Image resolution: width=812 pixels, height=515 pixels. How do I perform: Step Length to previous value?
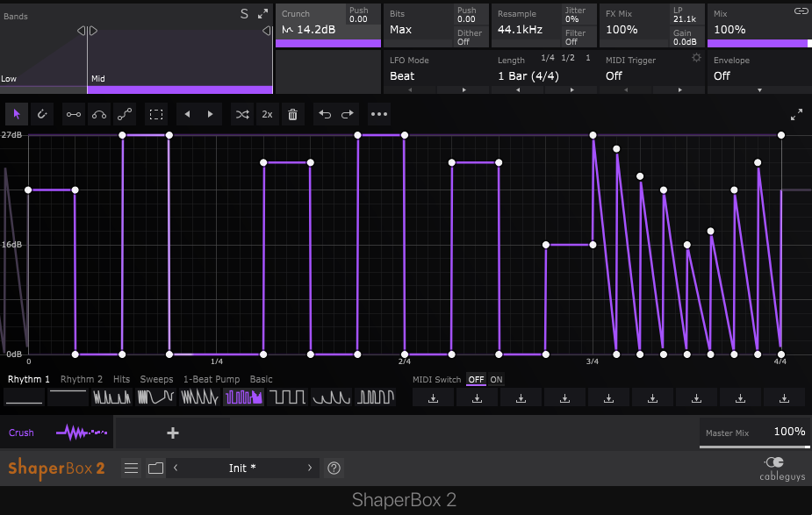(x=518, y=90)
